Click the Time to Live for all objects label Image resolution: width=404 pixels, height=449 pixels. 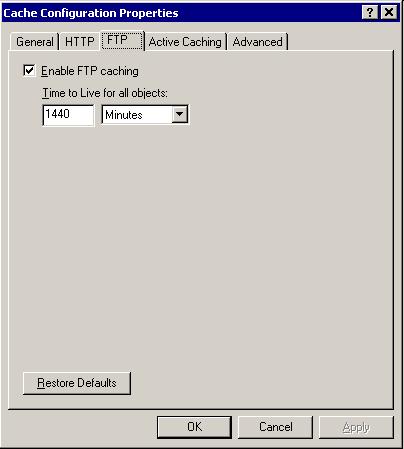pos(105,93)
